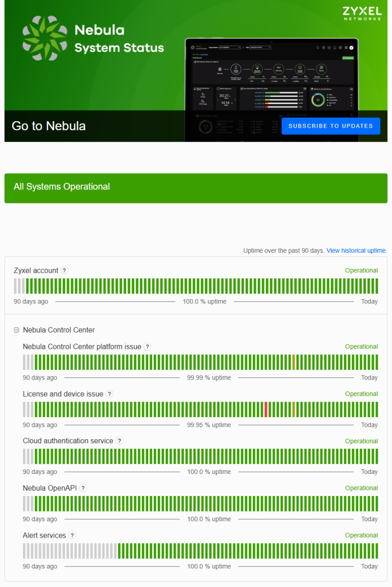Select orange bar in Nebula Control Center platform issue
Image resolution: width=392 pixels, height=587 pixels.
[x=294, y=362]
